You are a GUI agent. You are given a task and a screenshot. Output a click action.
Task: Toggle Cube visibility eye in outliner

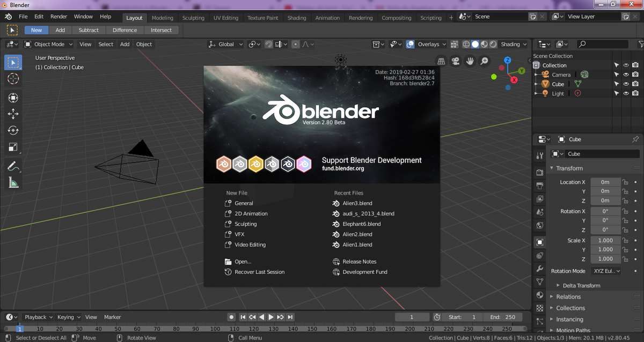coord(626,84)
